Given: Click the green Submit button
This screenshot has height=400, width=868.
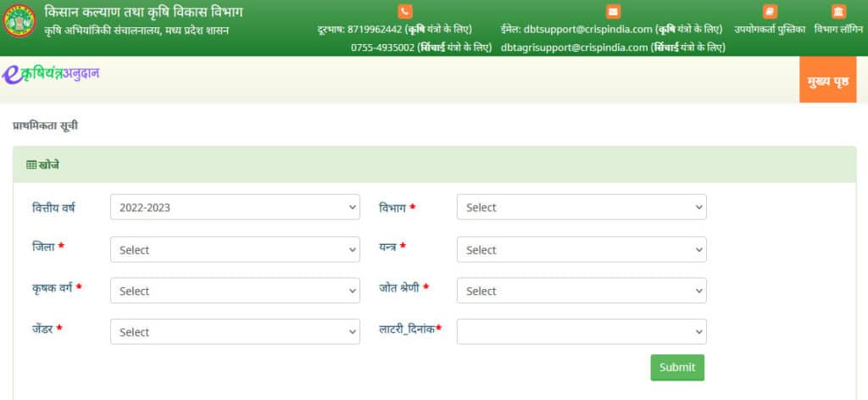Looking at the screenshot, I should click(x=677, y=367).
